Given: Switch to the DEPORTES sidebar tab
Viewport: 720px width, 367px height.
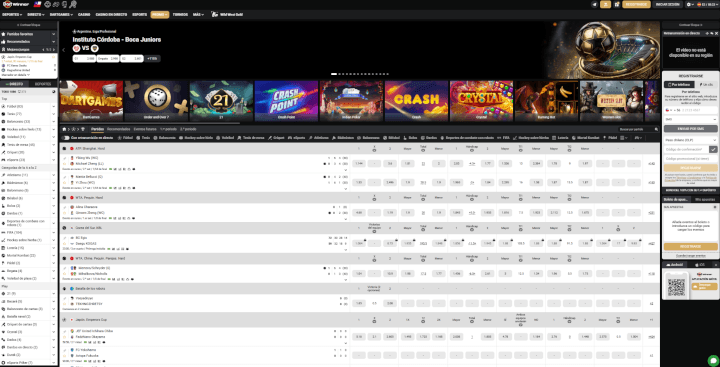Looking at the screenshot, I should [43, 84].
